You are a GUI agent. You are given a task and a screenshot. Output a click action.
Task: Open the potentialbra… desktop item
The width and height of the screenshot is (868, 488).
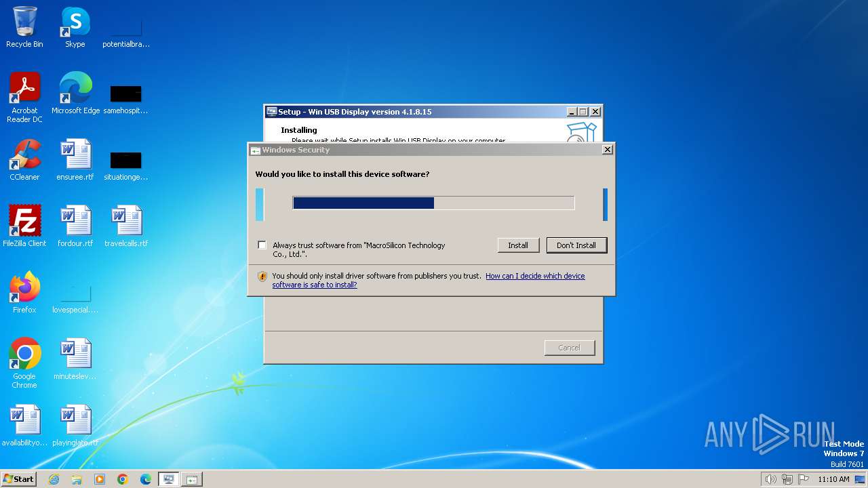[x=125, y=30]
